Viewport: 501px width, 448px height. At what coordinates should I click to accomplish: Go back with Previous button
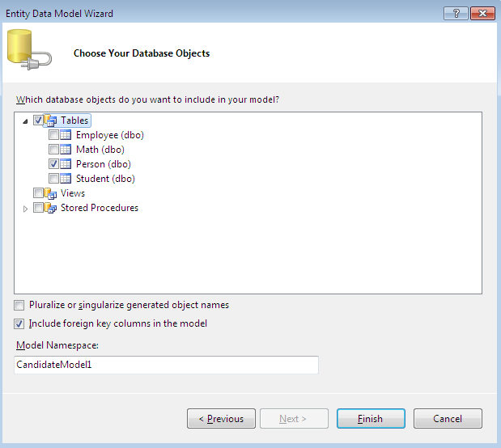(x=221, y=419)
